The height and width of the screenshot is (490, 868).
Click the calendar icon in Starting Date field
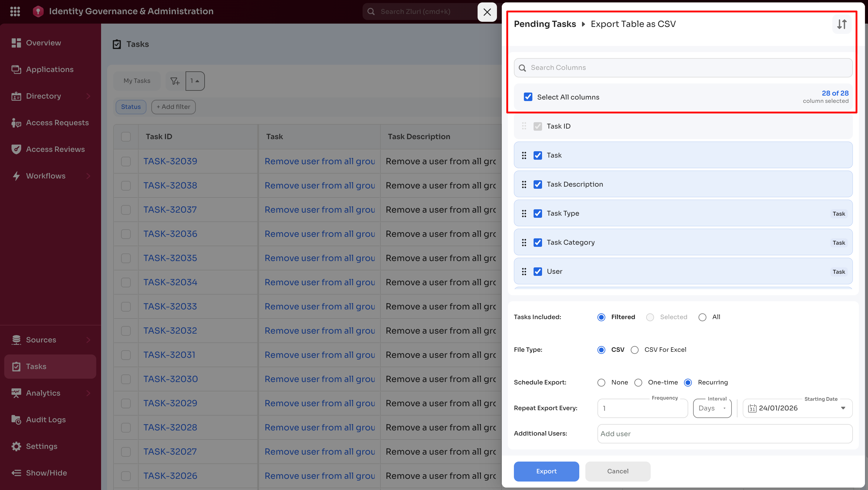tap(753, 408)
